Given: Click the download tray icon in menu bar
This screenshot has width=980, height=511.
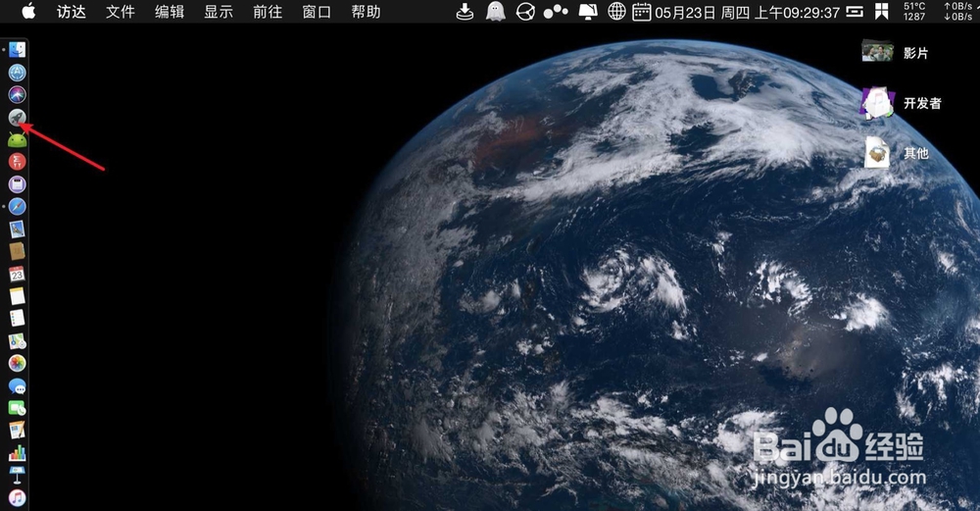Looking at the screenshot, I should 465,11.
